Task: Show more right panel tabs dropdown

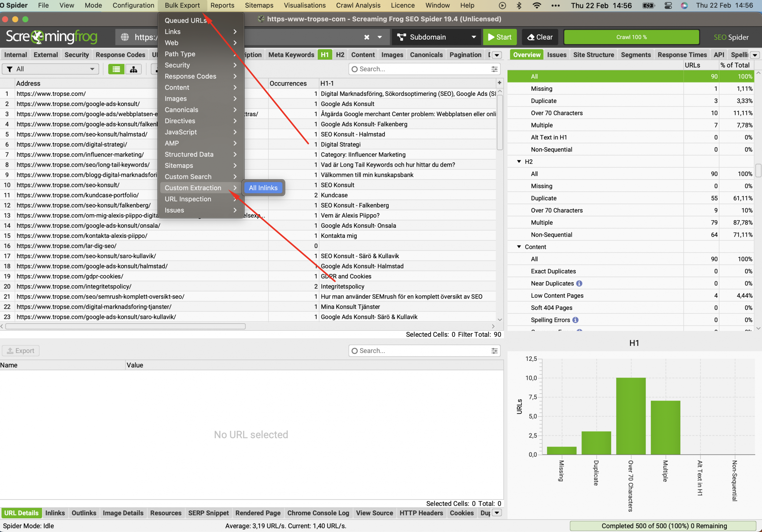Action: coord(755,55)
